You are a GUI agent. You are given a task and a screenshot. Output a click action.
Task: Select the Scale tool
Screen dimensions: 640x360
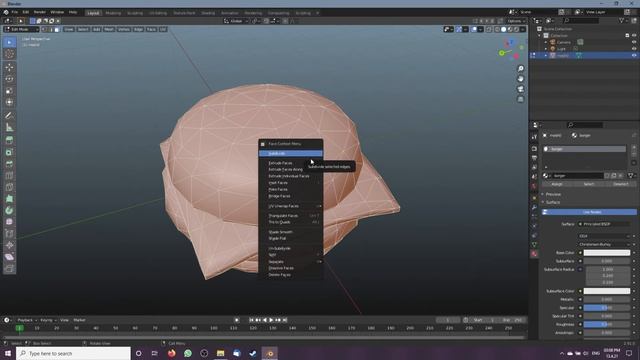point(9,91)
